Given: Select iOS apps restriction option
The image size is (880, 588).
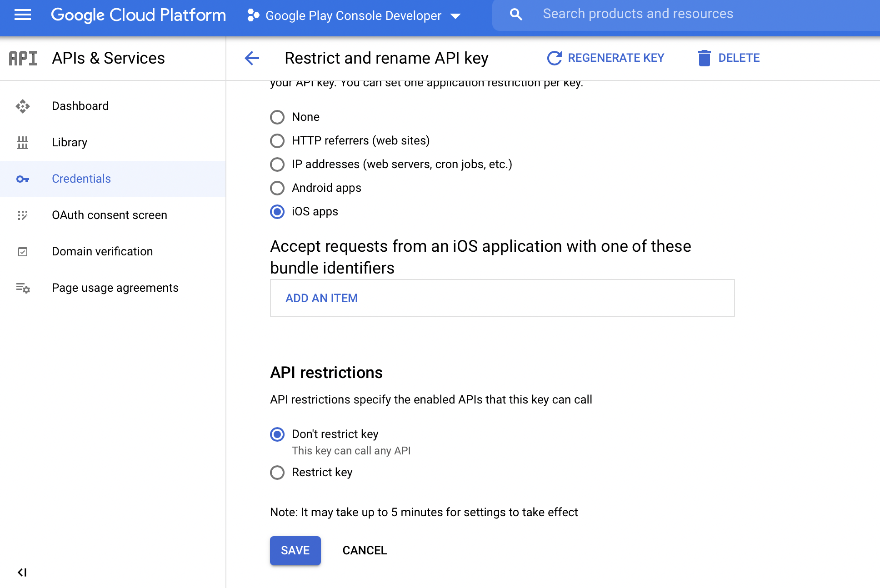Looking at the screenshot, I should (x=277, y=212).
